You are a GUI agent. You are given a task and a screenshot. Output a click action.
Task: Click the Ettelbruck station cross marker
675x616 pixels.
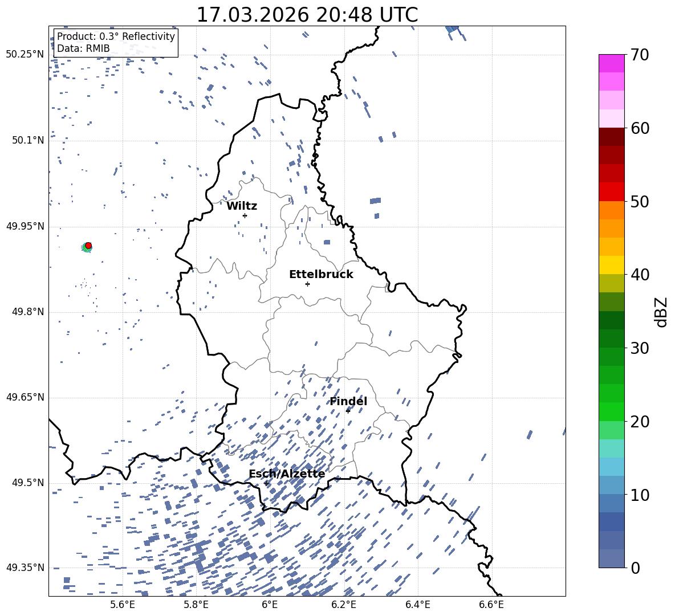pos(307,284)
